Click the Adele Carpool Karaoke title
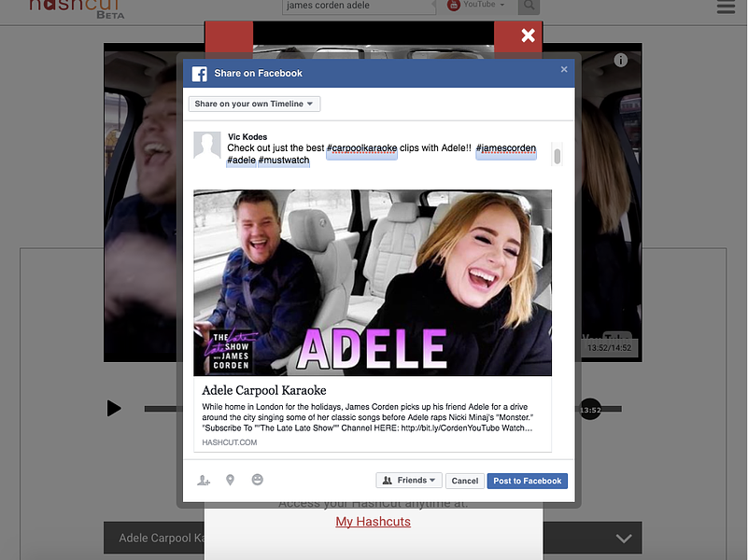748x560 pixels. click(263, 390)
